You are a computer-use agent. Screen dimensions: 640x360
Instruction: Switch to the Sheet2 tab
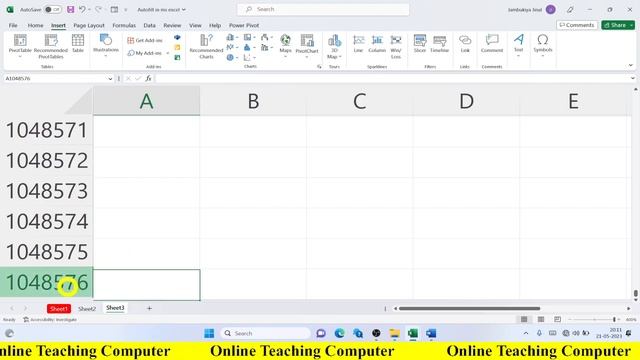pos(87,309)
